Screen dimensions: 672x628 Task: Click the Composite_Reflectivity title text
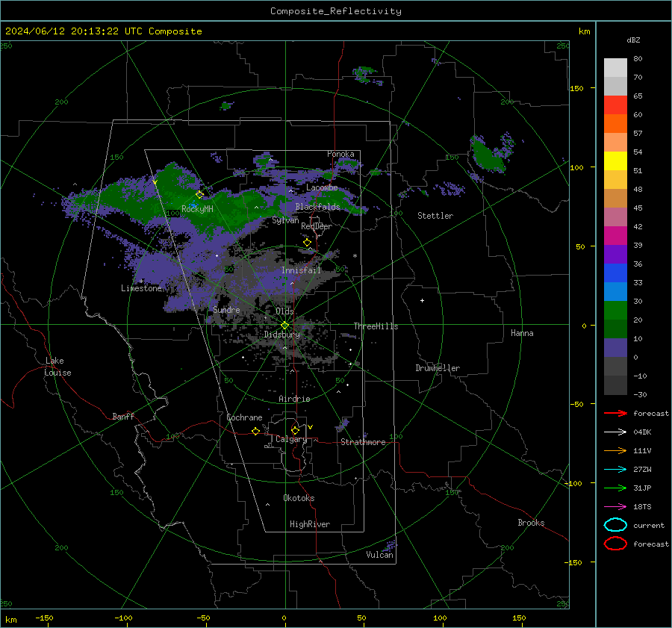pos(335,11)
